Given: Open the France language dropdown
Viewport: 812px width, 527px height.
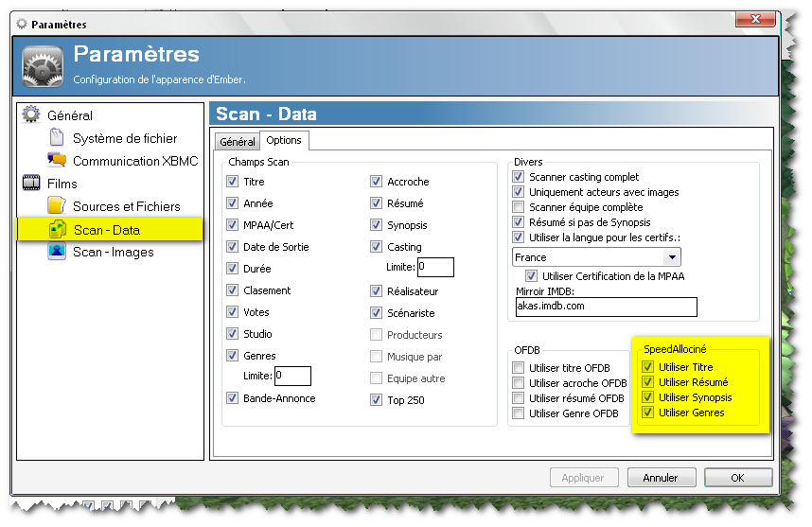Looking at the screenshot, I should pyautogui.click(x=596, y=257).
